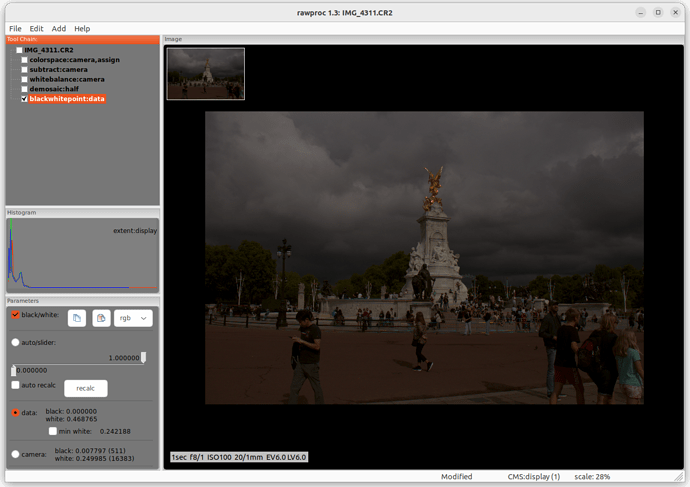Open the Edit menu
The width and height of the screenshot is (690, 487).
36,29
